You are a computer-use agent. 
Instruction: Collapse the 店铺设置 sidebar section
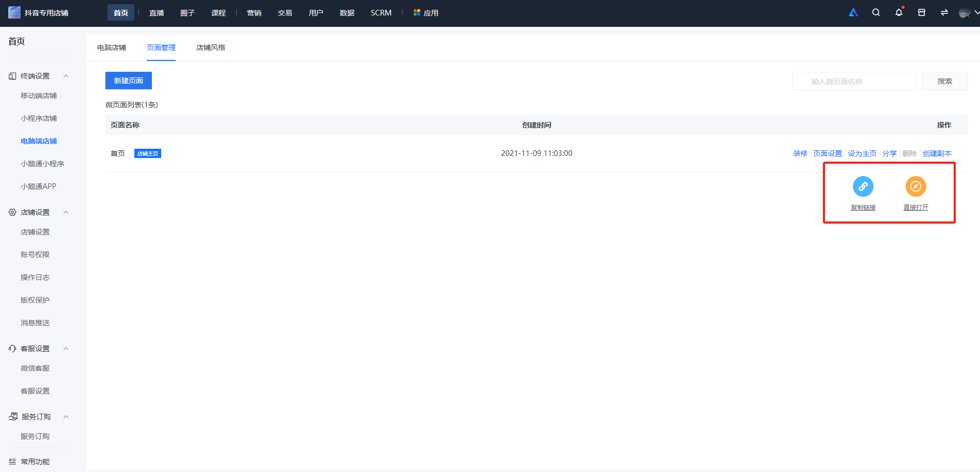tap(66, 212)
